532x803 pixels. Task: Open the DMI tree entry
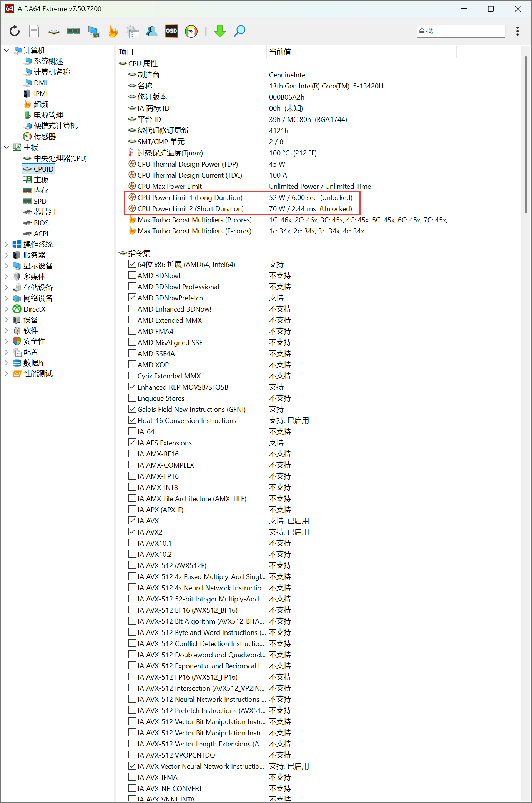[40, 83]
